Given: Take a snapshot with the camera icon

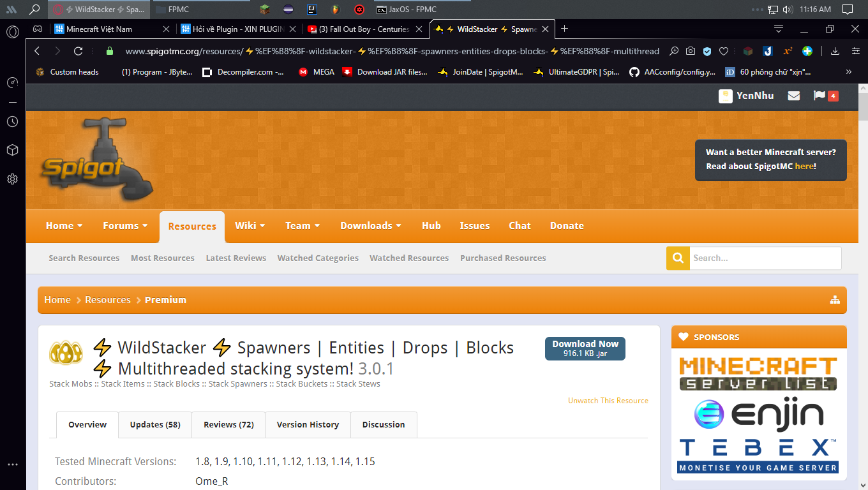Looking at the screenshot, I should [x=691, y=51].
